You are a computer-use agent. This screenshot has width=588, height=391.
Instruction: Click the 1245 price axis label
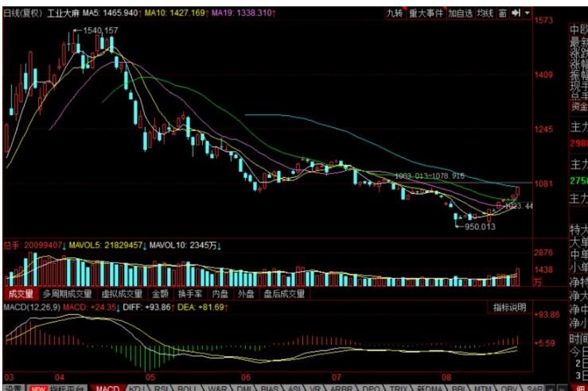tap(543, 130)
